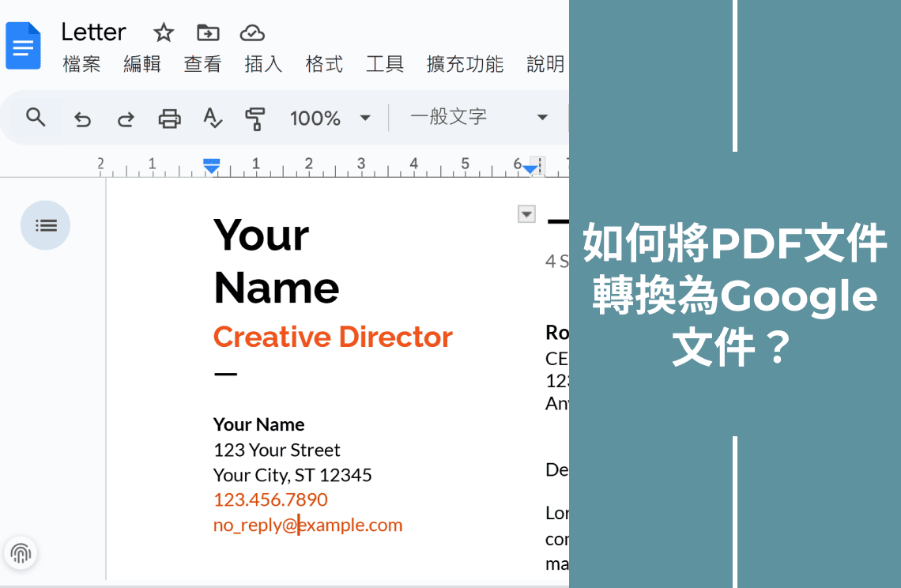Click the Creative Director heading
901x588 pixels.
(x=333, y=337)
